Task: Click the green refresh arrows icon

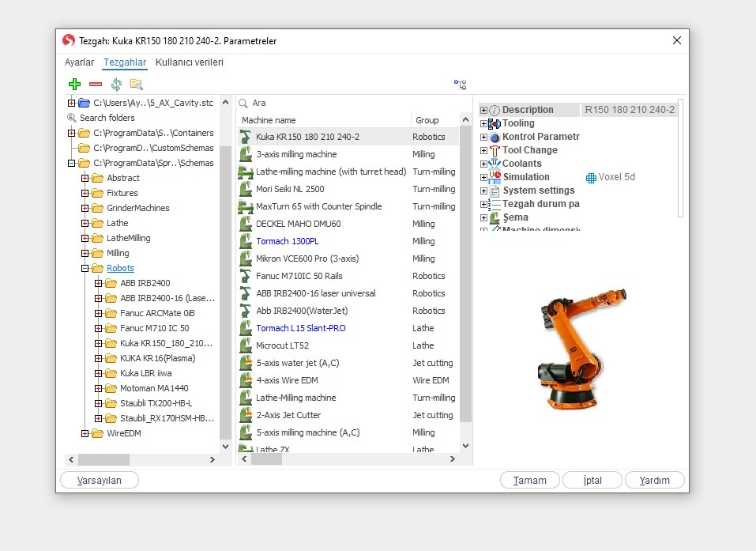Action: point(116,84)
